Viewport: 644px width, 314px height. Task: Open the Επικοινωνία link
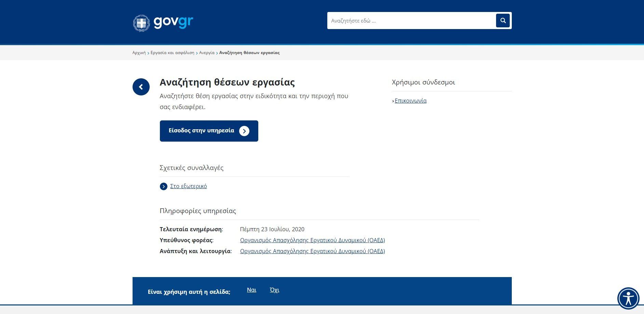[x=410, y=101]
